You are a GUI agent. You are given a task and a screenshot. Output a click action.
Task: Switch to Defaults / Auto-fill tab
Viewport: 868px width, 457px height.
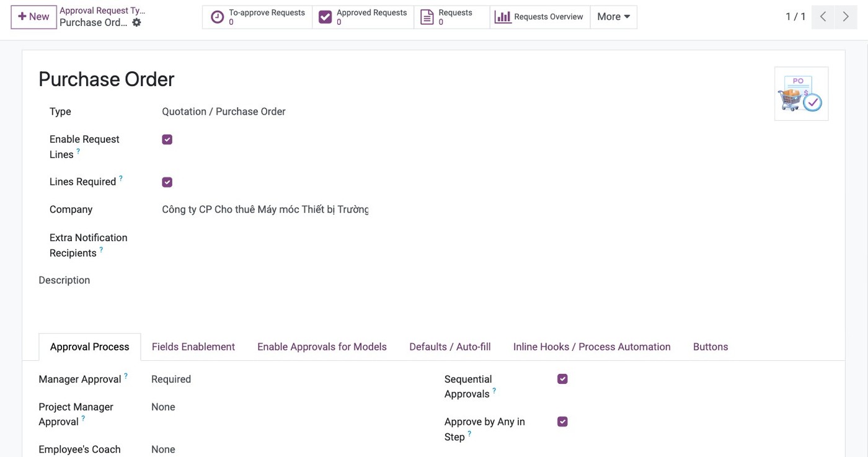[x=450, y=347]
